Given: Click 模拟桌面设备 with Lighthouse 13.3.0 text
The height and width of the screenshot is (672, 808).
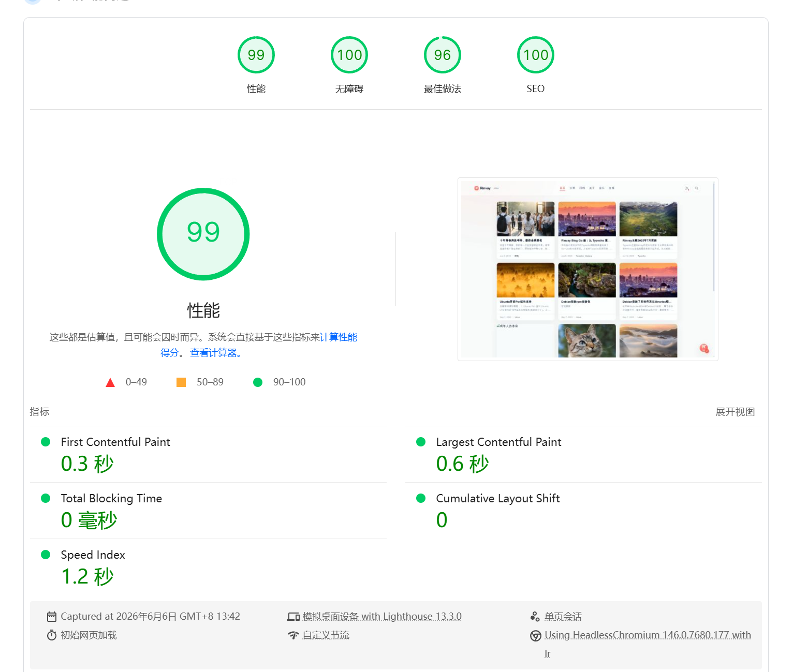Looking at the screenshot, I should [x=382, y=617].
